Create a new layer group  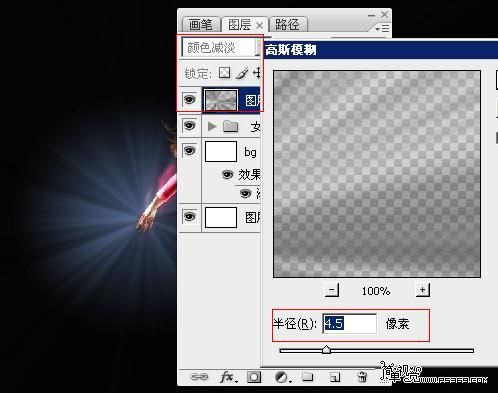(x=307, y=377)
